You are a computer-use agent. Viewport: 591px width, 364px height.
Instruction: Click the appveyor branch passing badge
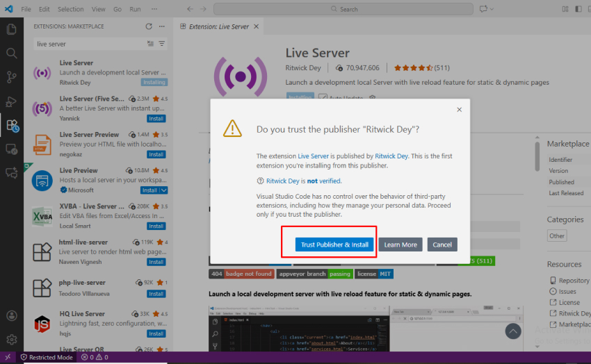coord(315,274)
